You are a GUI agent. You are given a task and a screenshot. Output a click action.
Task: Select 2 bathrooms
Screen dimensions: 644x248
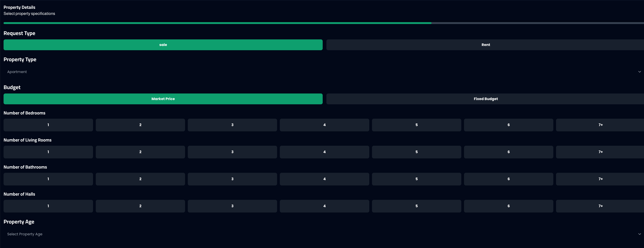(x=140, y=179)
